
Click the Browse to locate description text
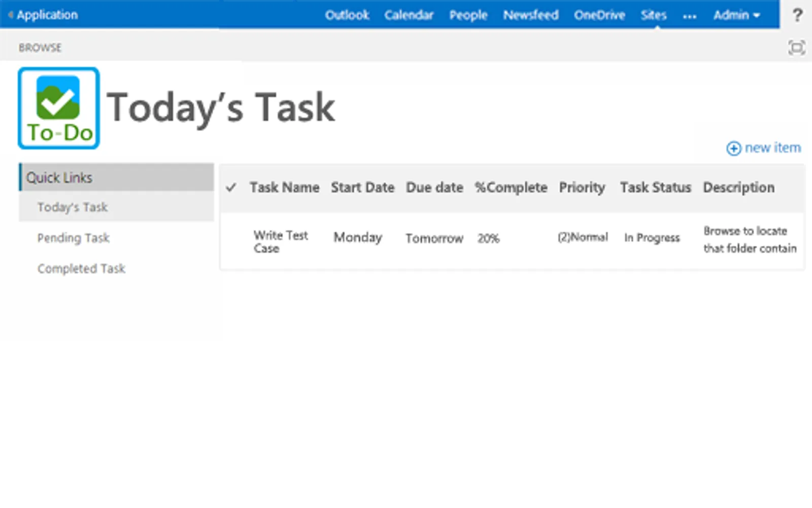tap(750, 239)
